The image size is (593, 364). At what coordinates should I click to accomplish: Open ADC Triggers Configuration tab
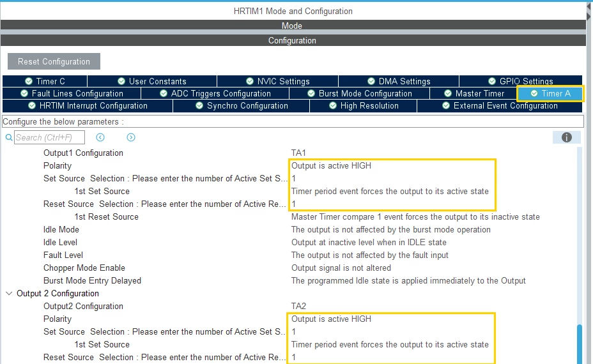click(x=215, y=93)
